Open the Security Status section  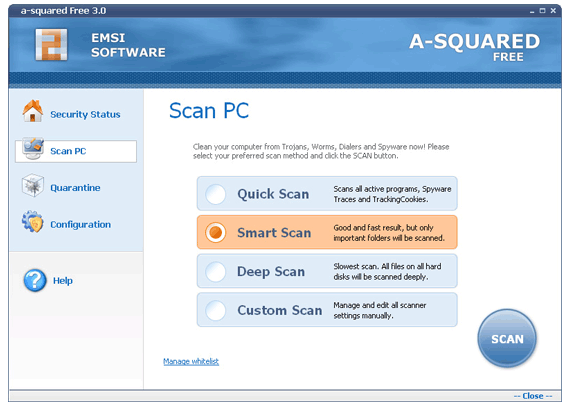coord(85,114)
